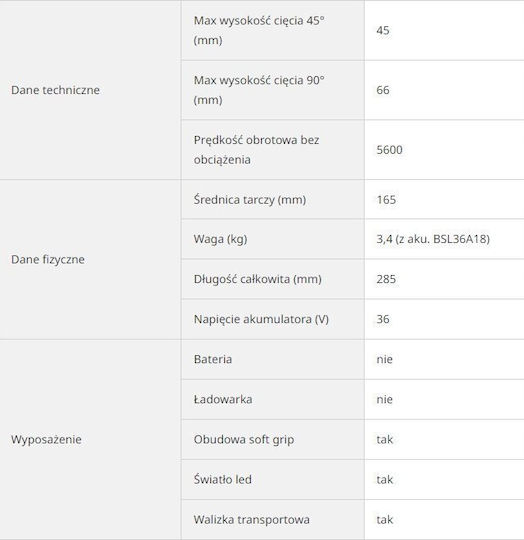
Task: Click the 'Ładowarka' row label
Action: 223,399
